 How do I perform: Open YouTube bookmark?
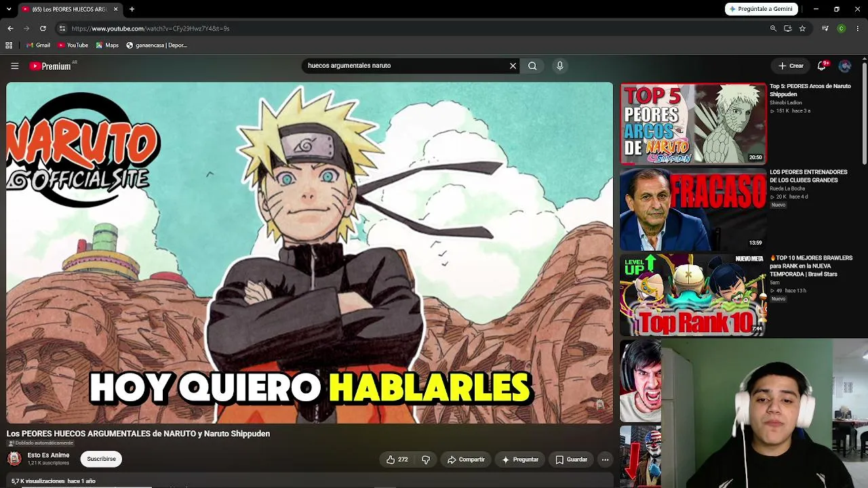(x=73, y=45)
